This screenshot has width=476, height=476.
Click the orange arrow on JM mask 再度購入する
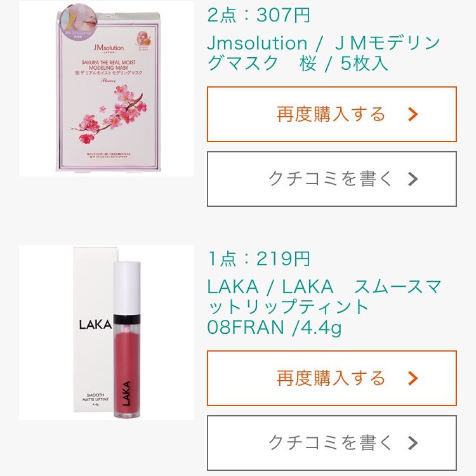point(413,114)
